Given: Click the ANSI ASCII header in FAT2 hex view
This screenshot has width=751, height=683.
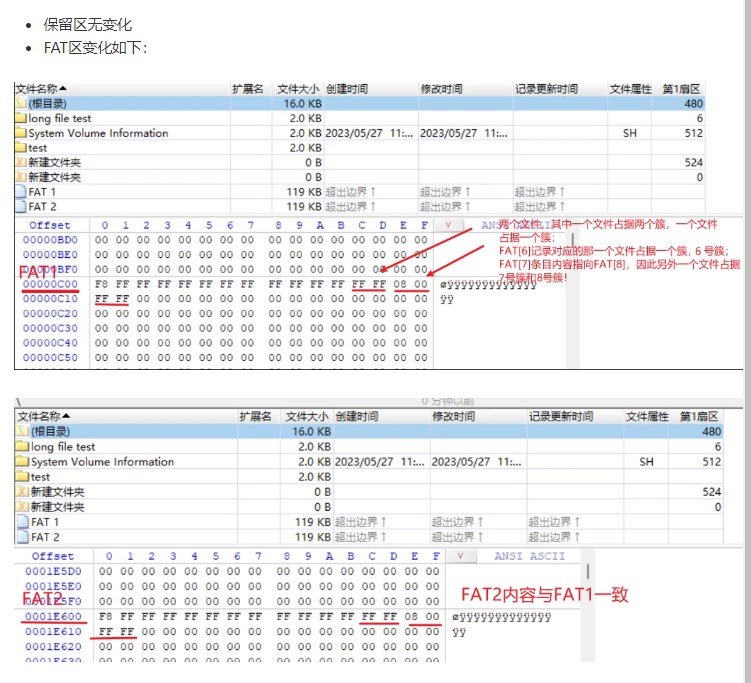Looking at the screenshot, I should [x=529, y=556].
